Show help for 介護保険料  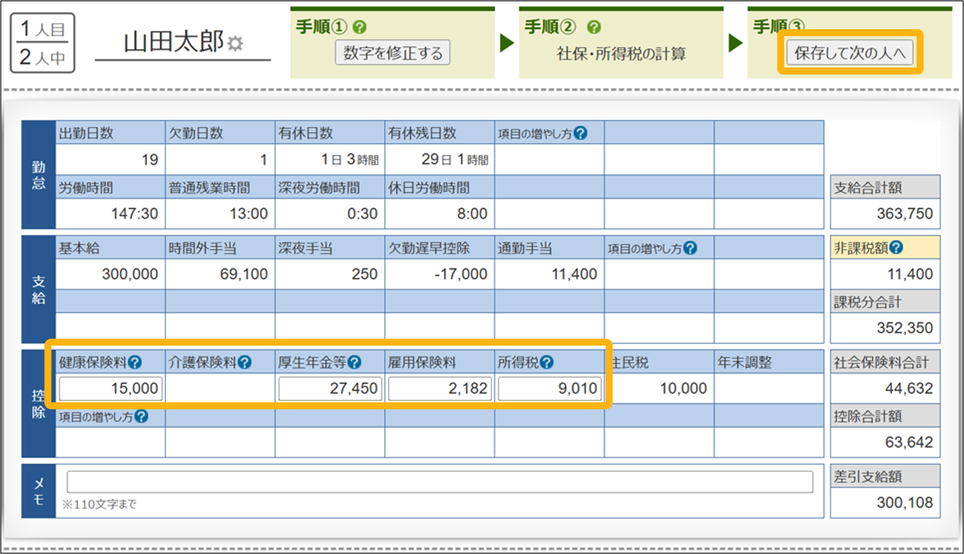pos(244,363)
